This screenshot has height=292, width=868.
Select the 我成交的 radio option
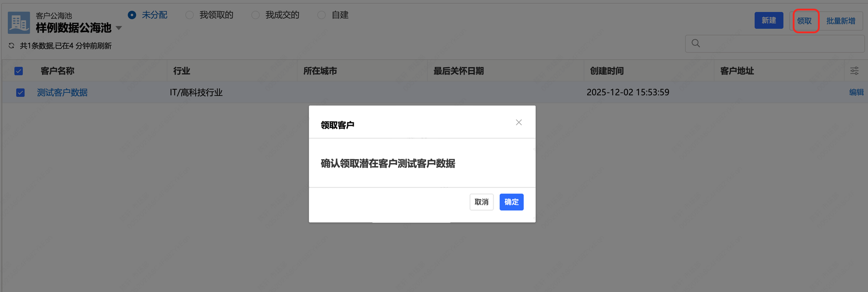tap(256, 15)
